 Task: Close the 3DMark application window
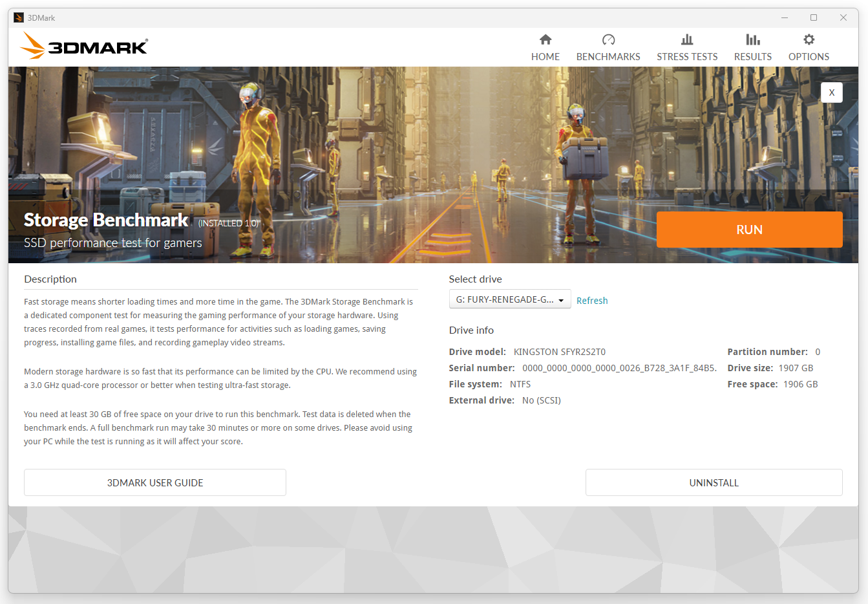pyautogui.click(x=843, y=17)
